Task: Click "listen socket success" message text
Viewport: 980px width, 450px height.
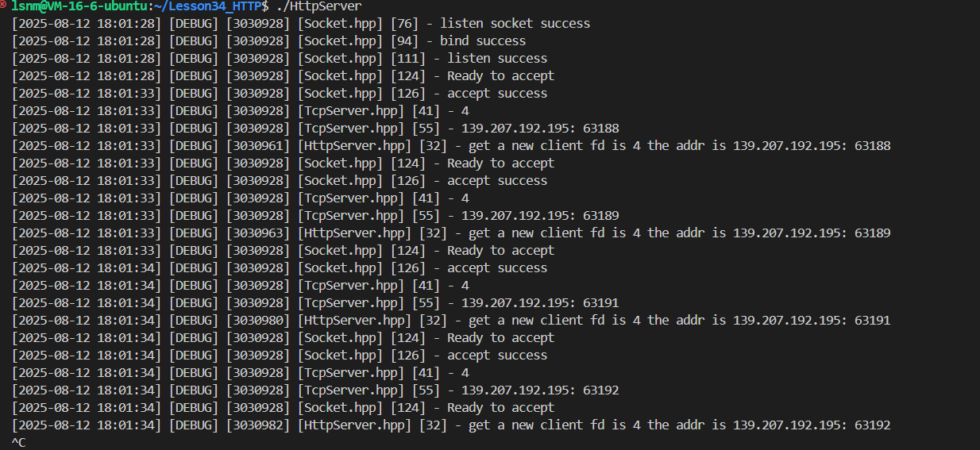Action: [x=515, y=24]
